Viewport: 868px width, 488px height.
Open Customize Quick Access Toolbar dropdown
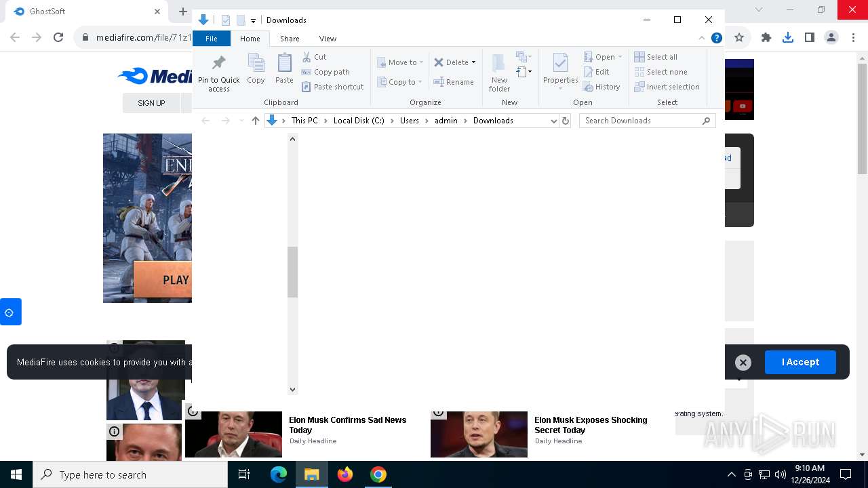pyautogui.click(x=253, y=20)
